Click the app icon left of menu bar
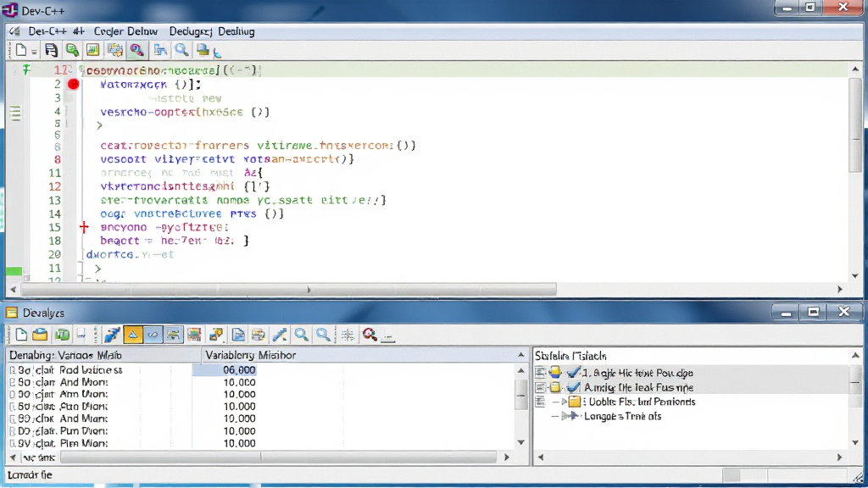 click(x=15, y=31)
